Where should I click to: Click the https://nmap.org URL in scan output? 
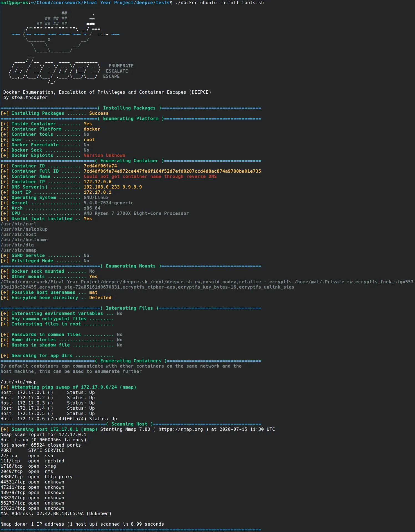(x=180, y=429)
